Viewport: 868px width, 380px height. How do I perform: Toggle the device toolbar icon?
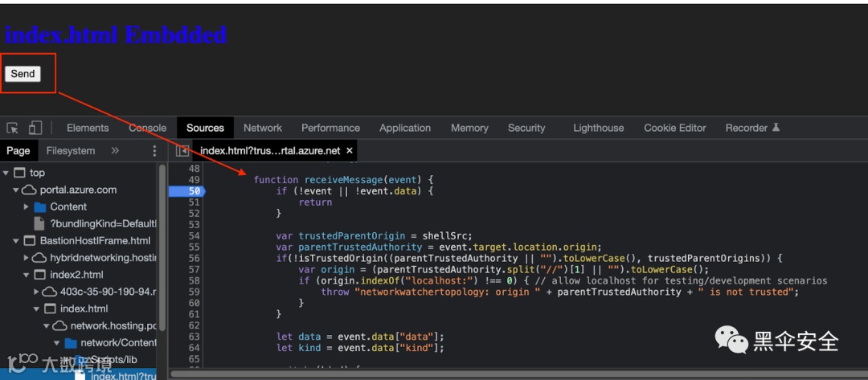[35, 129]
